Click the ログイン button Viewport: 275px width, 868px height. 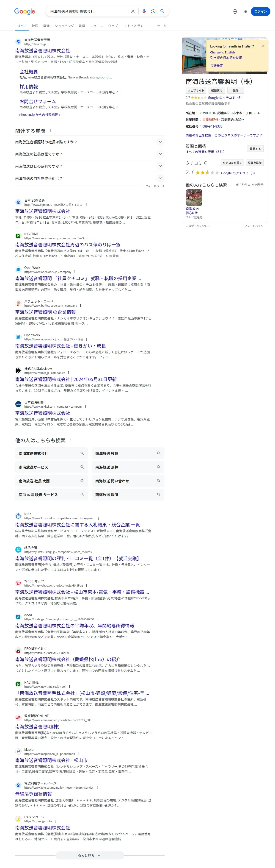pyautogui.click(x=261, y=11)
